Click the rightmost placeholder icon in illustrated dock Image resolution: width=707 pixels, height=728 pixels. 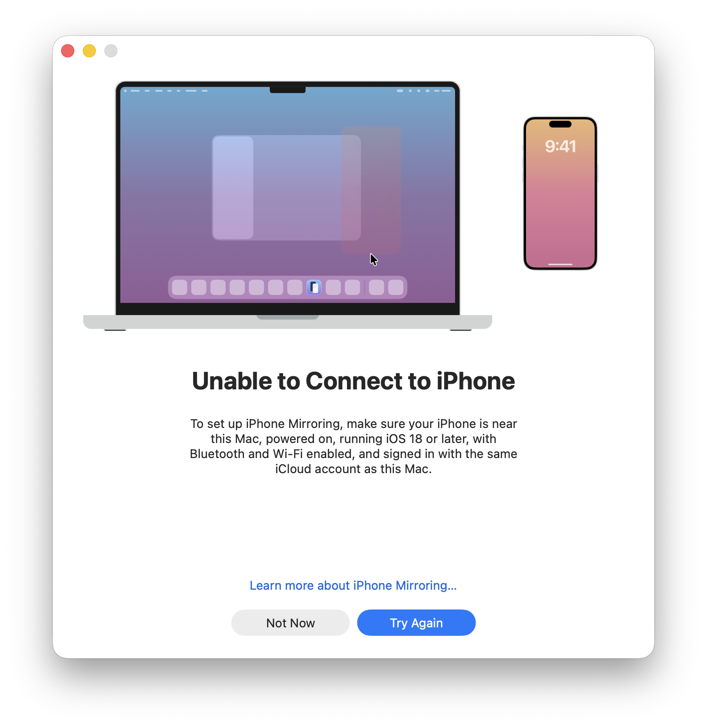tap(396, 287)
